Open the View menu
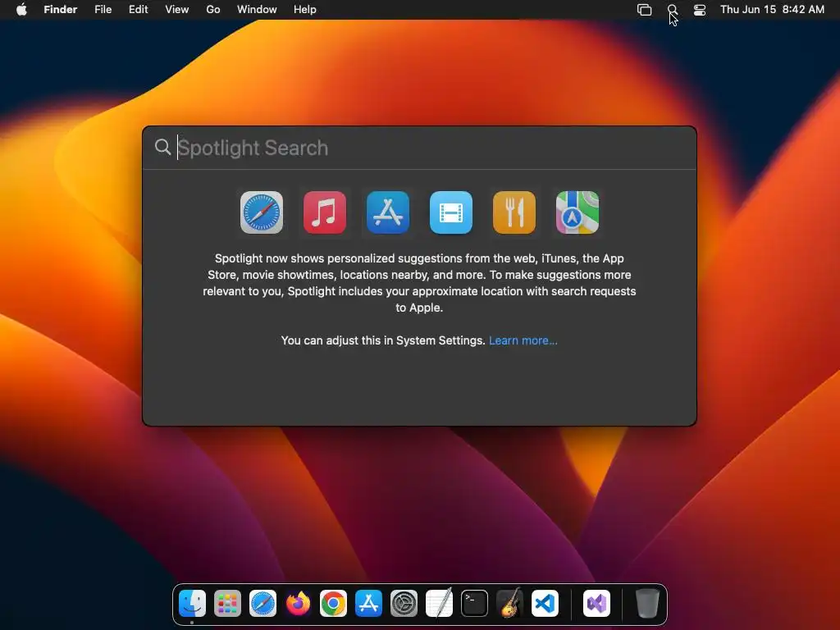840x630 pixels. (177, 10)
